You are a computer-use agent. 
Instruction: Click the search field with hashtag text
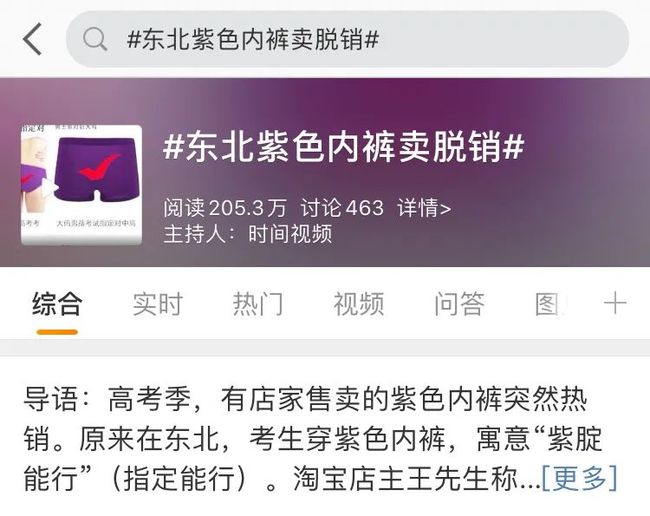pyautogui.click(x=347, y=39)
